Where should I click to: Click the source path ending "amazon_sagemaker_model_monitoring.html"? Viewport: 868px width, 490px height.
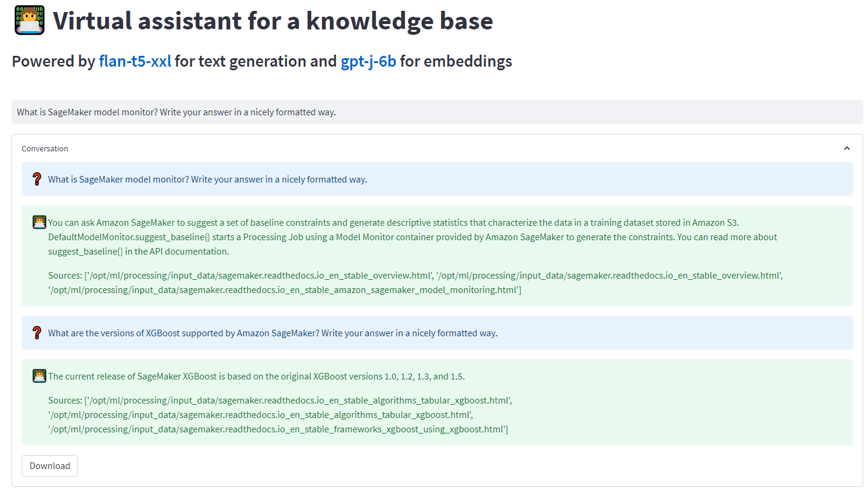(285, 291)
